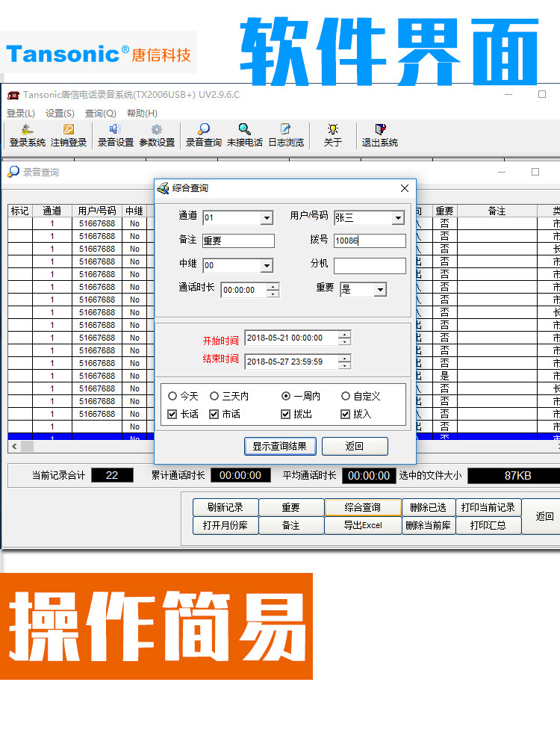Click the 打印汇总 button
This screenshot has width=560, height=747.
pyautogui.click(x=488, y=525)
